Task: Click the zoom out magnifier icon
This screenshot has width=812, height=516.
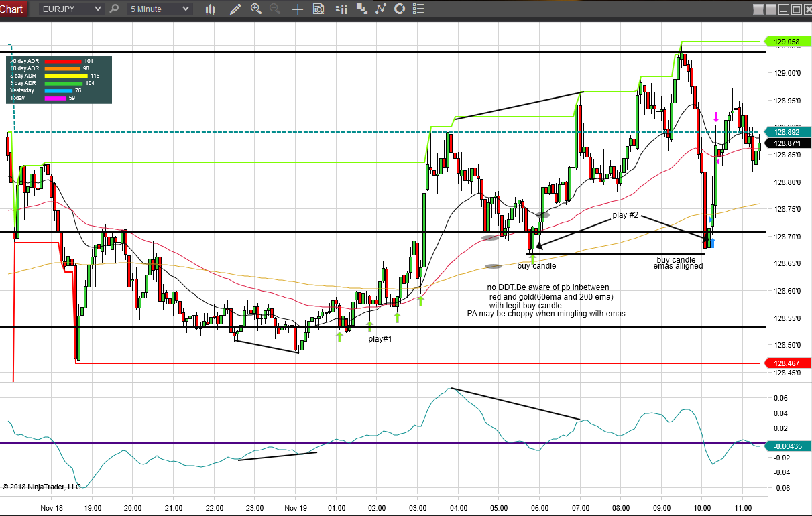Action: coord(275,9)
